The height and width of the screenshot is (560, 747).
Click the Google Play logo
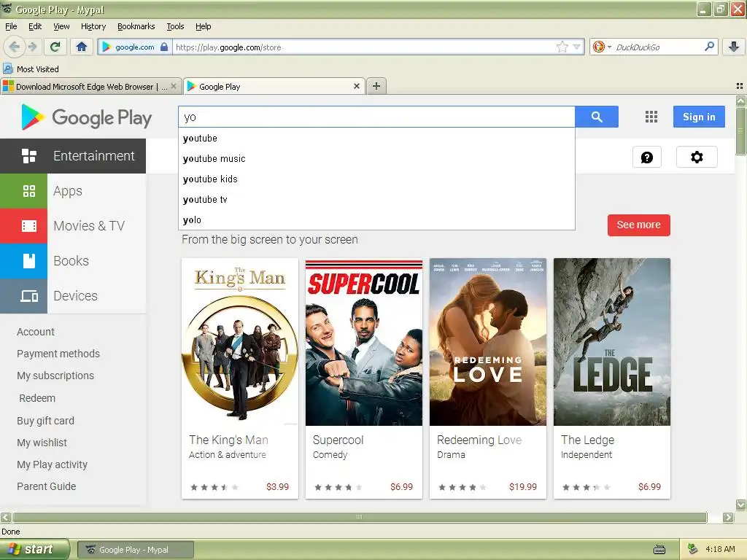tap(86, 117)
